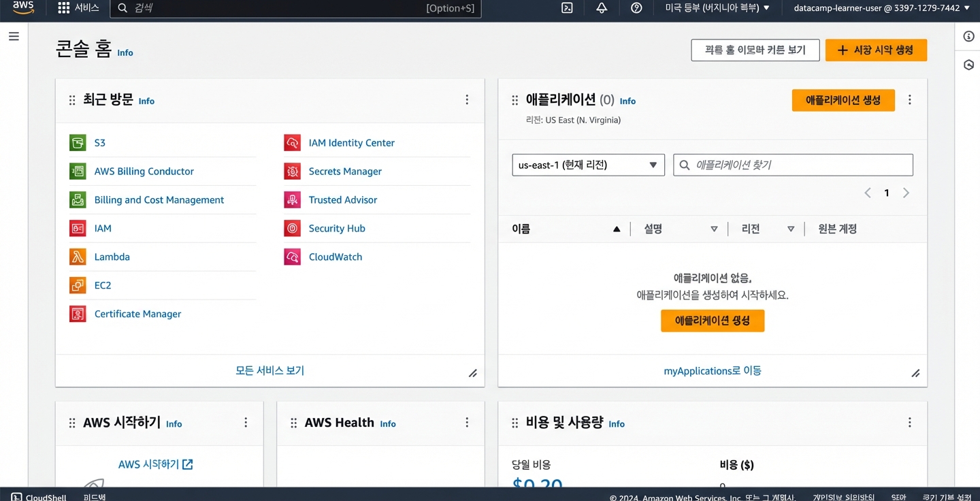Click the Secrets Manager icon
The width and height of the screenshot is (980, 501).
coord(292,172)
